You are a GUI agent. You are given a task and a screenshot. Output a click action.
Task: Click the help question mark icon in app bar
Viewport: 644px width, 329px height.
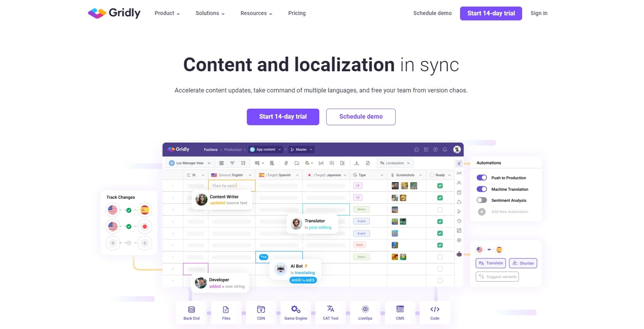pos(435,149)
